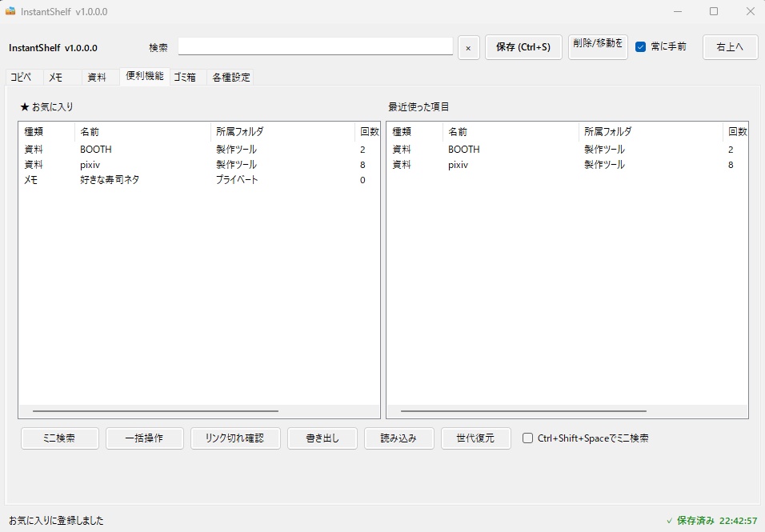This screenshot has width=765, height=532.
Task: Sort favorites by 回数 column header
Action: click(x=369, y=132)
